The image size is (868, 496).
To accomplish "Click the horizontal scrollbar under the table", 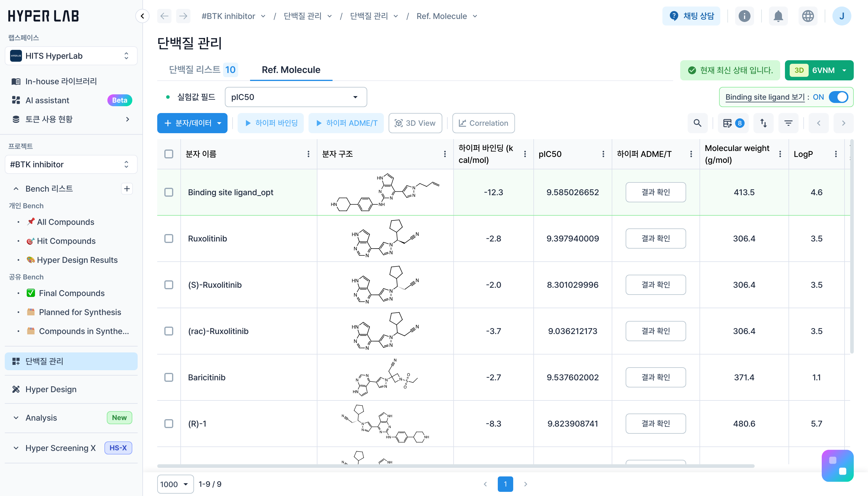I will point(455,466).
